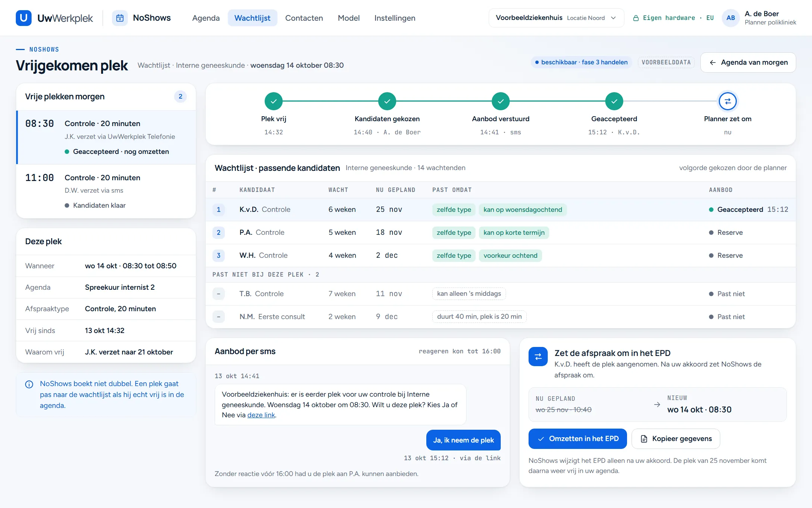Image resolution: width=812 pixels, height=508 pixels.
Task: Select the 08:30 Controle free slot
Action: coord(106,137)
